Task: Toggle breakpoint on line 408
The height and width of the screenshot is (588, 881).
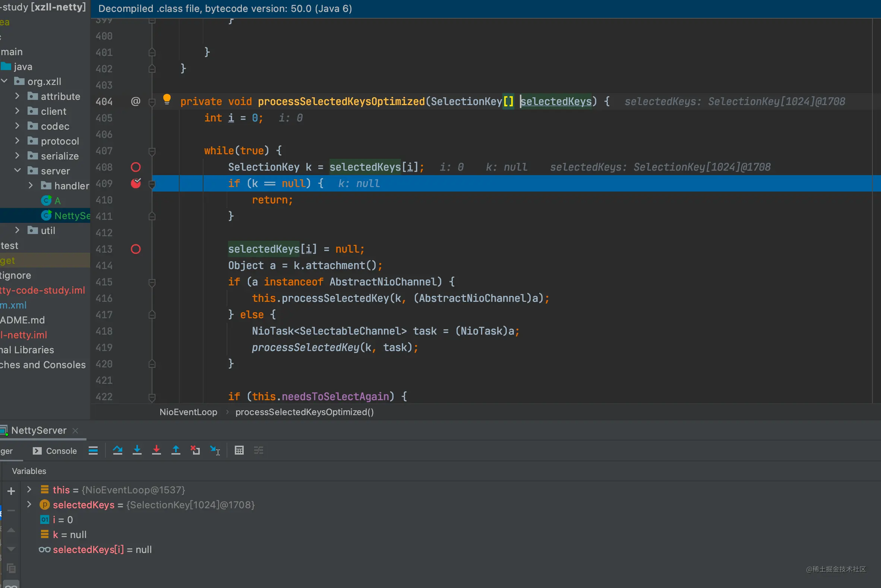Action: click(x=136, y=167)
